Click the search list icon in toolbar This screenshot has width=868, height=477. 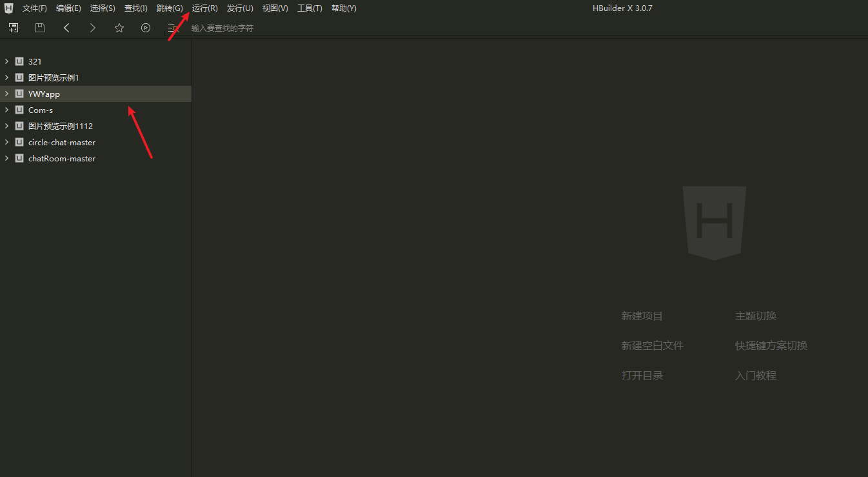[173, 28]
